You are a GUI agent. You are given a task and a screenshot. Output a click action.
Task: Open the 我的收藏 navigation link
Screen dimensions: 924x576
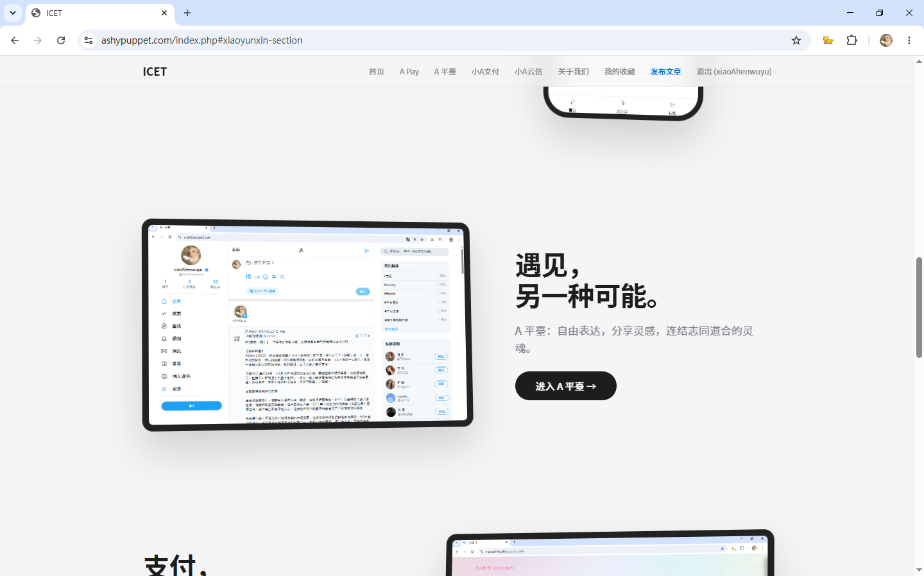coord(620,72)
